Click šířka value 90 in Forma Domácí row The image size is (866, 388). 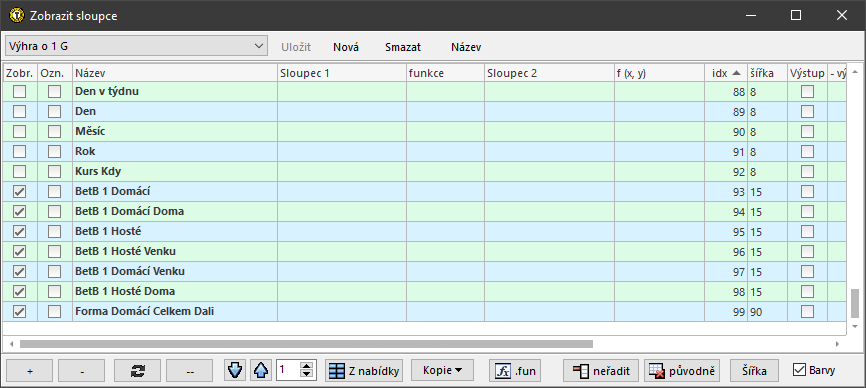(768, 312)
